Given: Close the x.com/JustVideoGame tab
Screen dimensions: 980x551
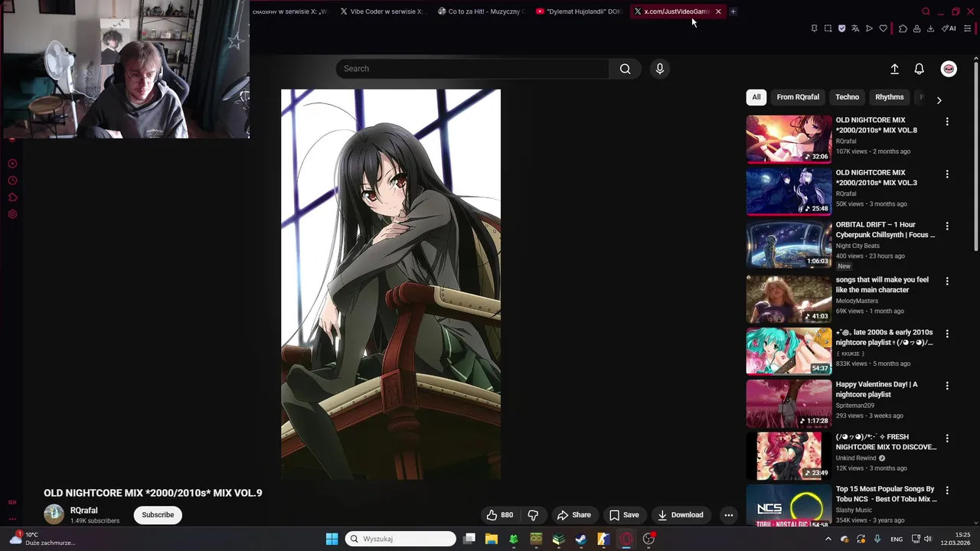Looking at the screenshot, I should point(718,11).
